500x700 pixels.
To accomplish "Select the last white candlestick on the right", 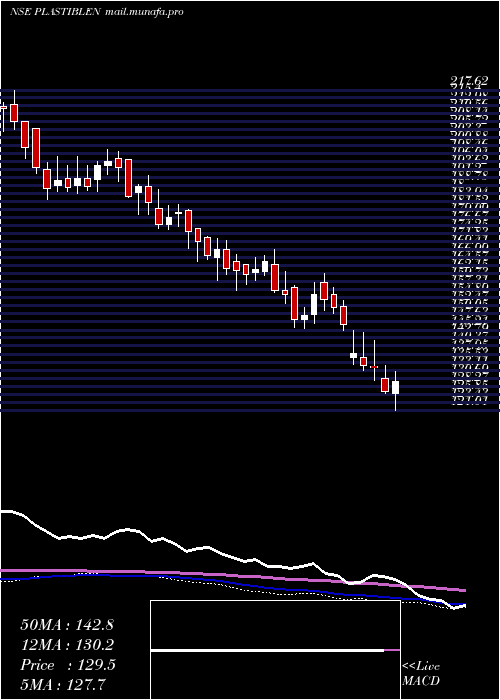I will pos(395,388).
